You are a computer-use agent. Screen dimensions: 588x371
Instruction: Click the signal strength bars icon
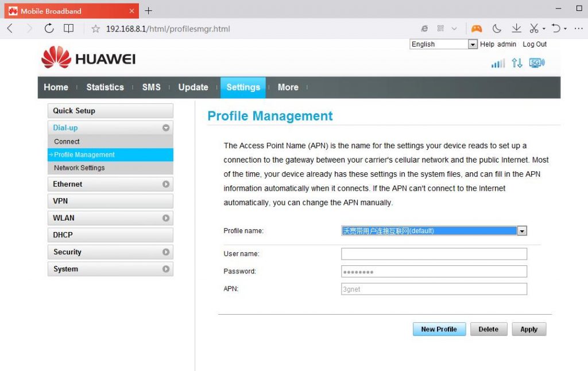tap(497, 63)
